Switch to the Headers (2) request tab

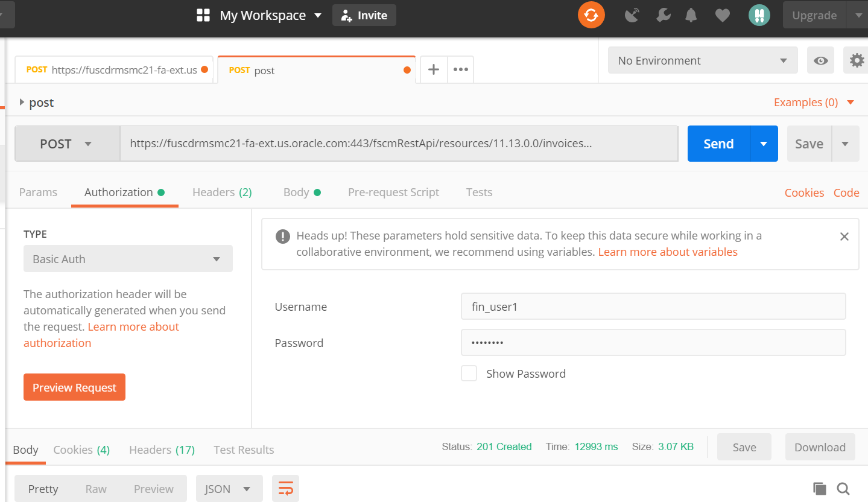coord(222,192)
